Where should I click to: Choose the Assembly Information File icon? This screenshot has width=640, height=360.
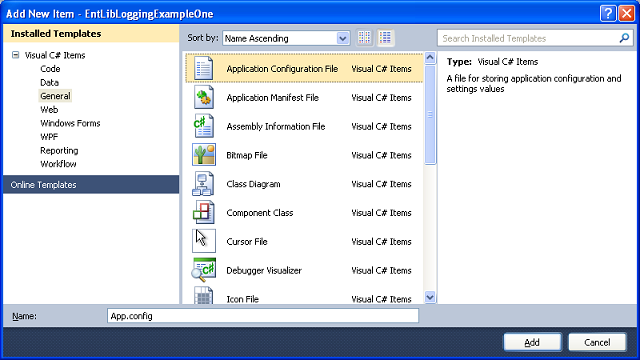(203, 126)
